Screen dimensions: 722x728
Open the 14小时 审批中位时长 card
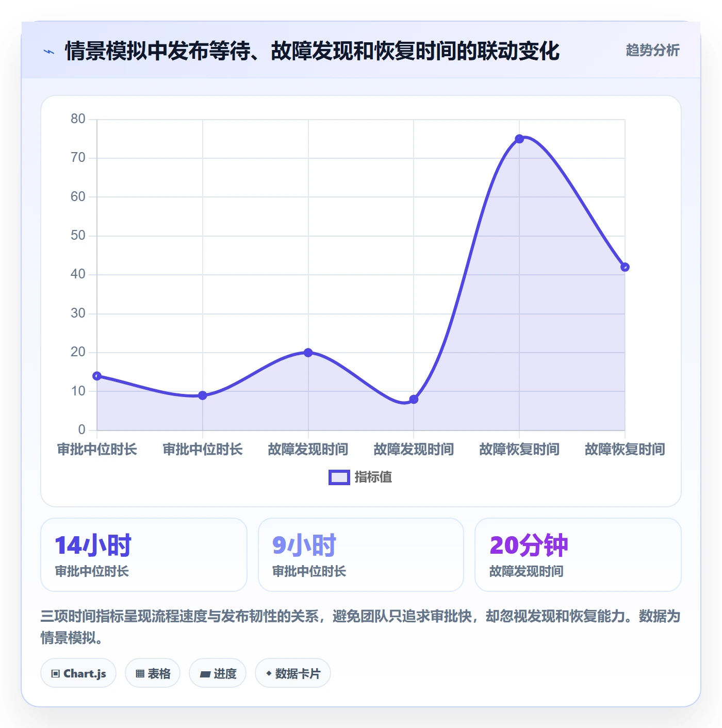tap(144, 555)
